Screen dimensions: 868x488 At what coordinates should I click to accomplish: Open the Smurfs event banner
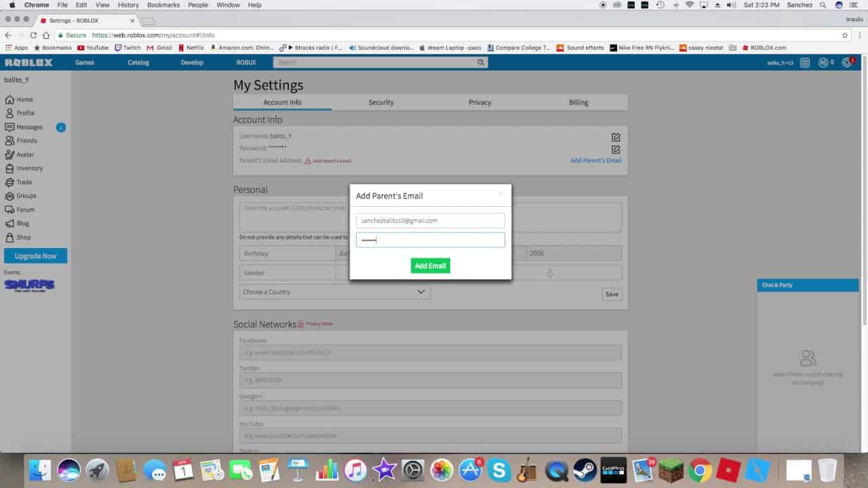29,285
